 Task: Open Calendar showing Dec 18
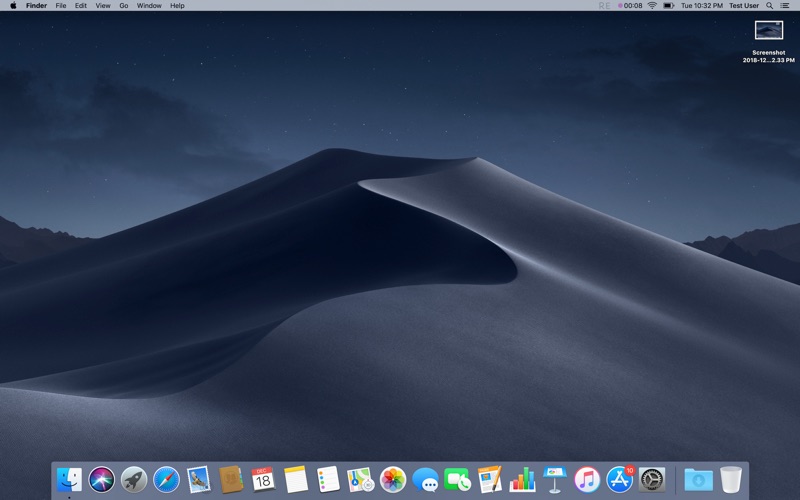(x=263, y=480)
